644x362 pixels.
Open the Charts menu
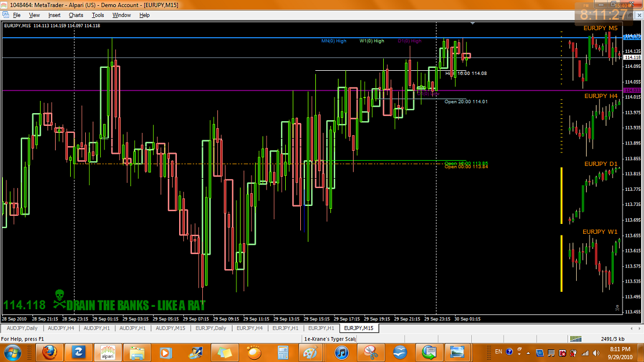pos(76,15)
